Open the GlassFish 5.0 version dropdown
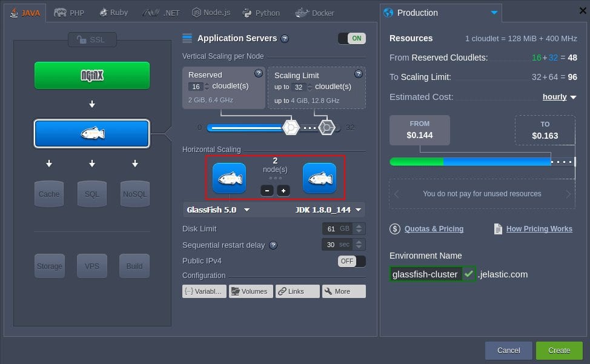The image size is (590, 364). pos(218,210)
